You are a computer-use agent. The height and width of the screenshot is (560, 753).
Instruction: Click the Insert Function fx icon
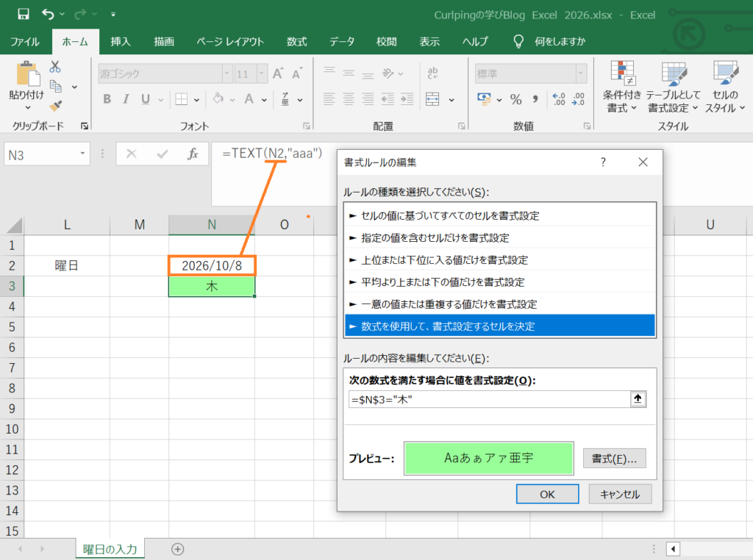click(193, 154)
